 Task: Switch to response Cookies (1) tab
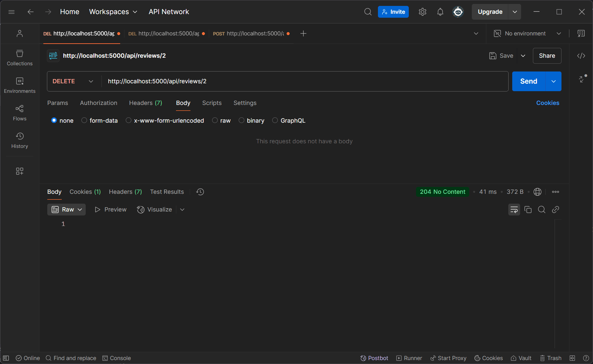pyautogui.click(x=85, y=192)
